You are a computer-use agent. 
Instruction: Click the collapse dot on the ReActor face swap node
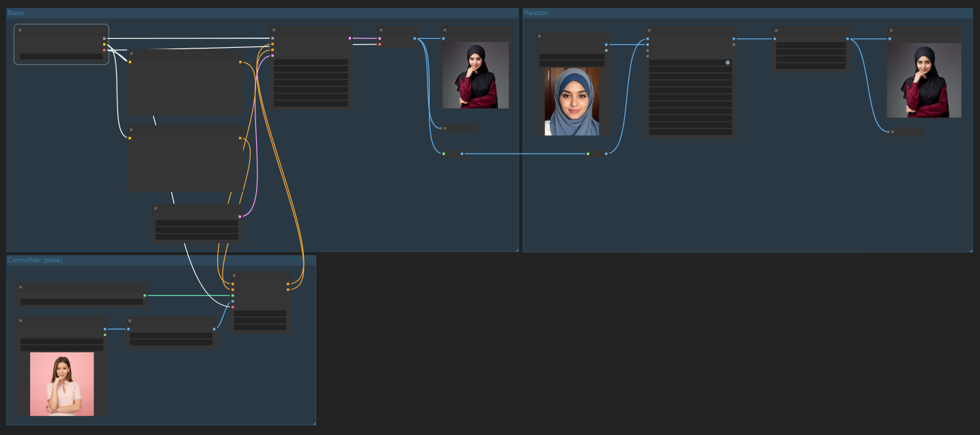tap(649, 30)
